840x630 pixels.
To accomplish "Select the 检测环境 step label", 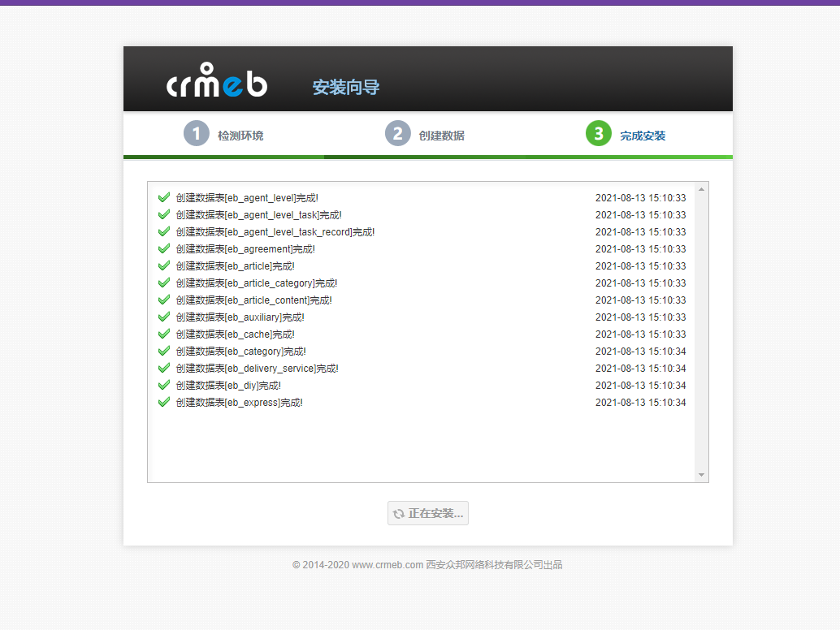I will click(240, 136).
